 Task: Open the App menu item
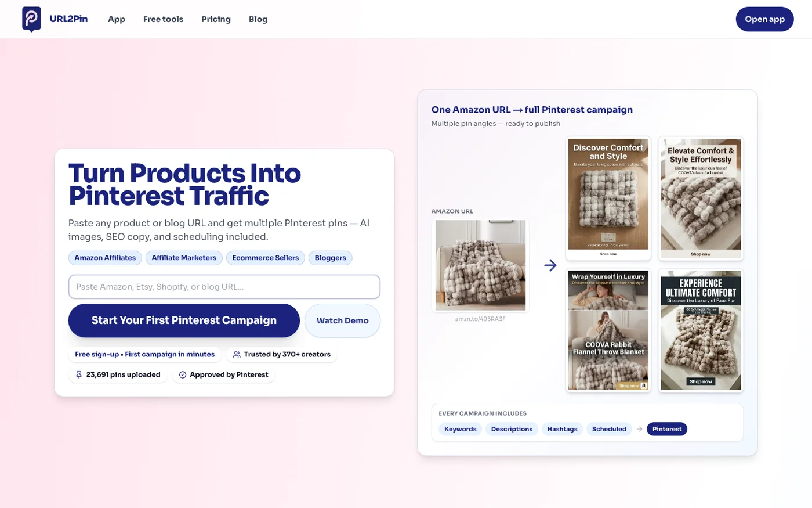(x=117, y=19)
